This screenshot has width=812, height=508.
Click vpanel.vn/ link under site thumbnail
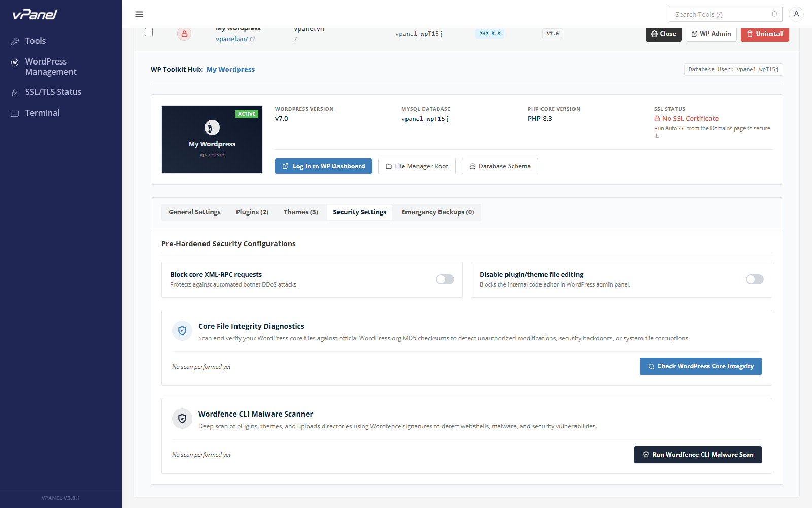tap(212, 155)
